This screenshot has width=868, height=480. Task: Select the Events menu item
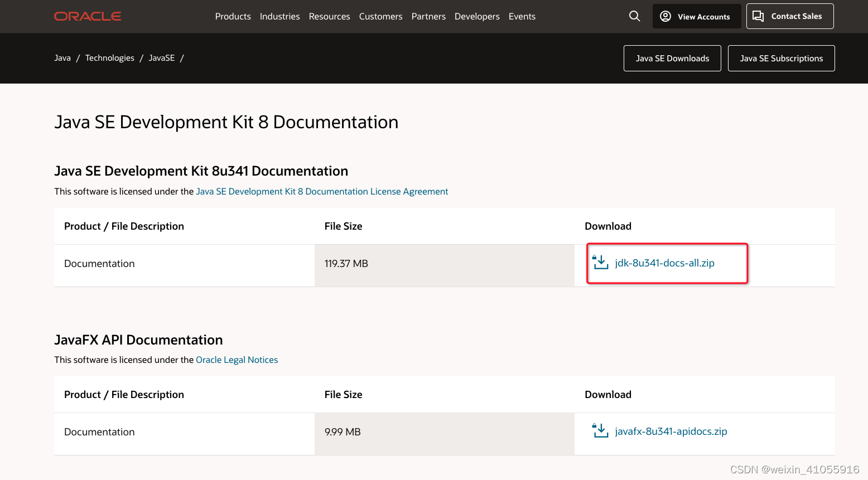[x=522, y=17]
